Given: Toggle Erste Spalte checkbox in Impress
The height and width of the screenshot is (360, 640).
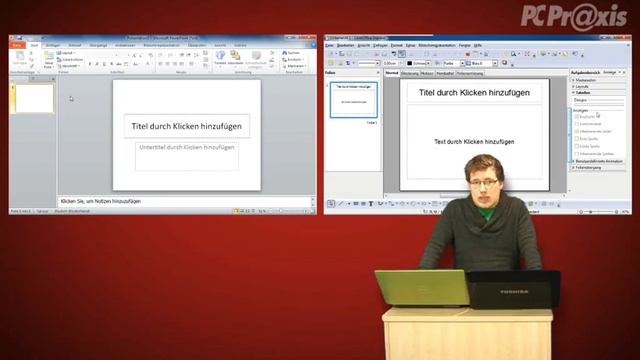Looking at the screenshot, I should point(577,139).
